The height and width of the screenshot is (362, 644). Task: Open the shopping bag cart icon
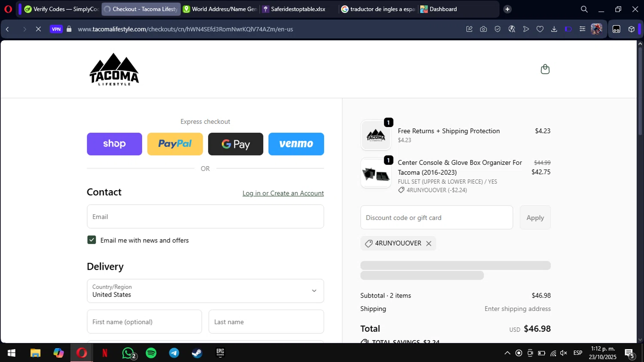tap(545, 69)
